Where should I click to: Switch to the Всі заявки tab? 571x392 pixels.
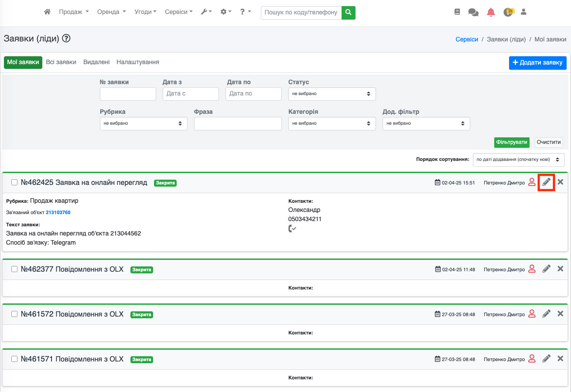click(61, 62)
